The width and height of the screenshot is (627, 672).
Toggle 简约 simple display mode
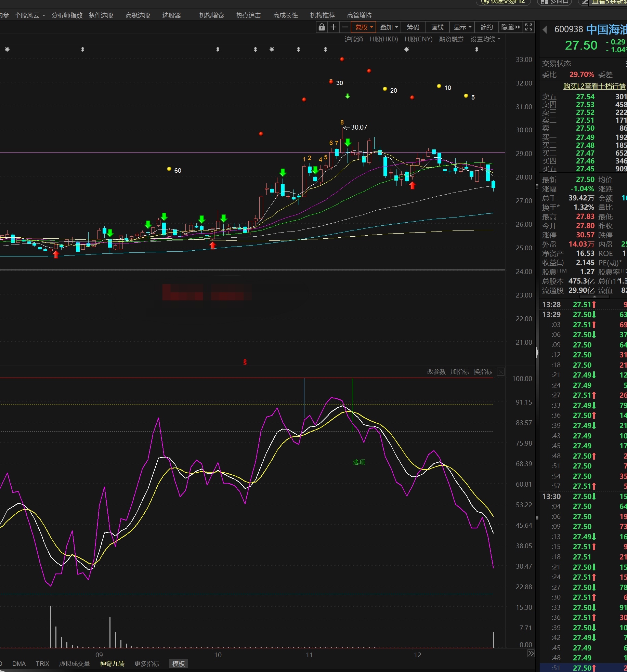point(486,27)
